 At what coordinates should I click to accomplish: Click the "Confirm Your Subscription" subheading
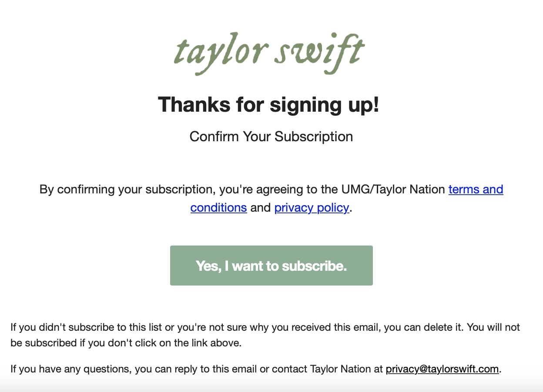coord(271,136)
